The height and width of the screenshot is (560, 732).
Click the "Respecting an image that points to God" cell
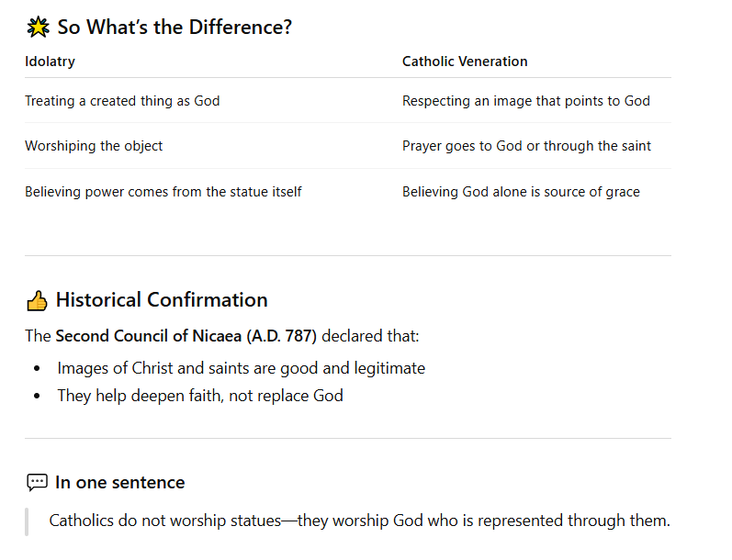525,101
